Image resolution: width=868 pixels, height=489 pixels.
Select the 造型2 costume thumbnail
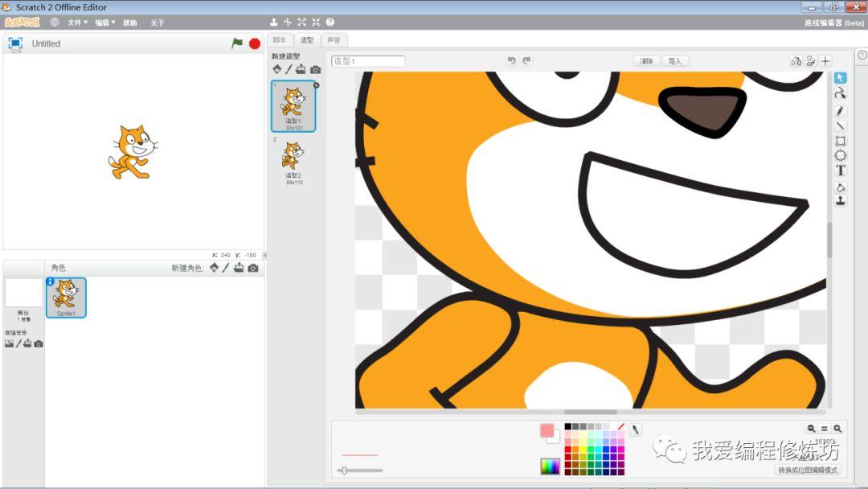[293, 162]
